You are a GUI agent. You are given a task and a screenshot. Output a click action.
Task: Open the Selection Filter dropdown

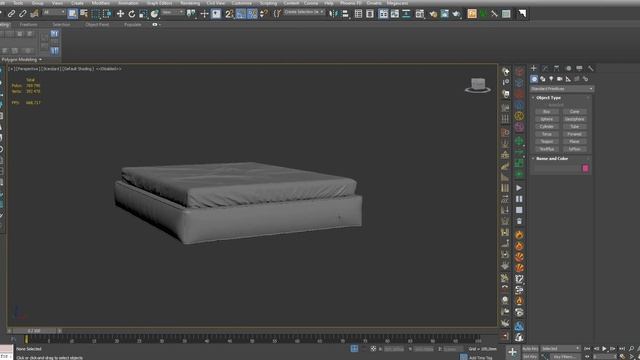pyautogui.click(x=54, y=13)
